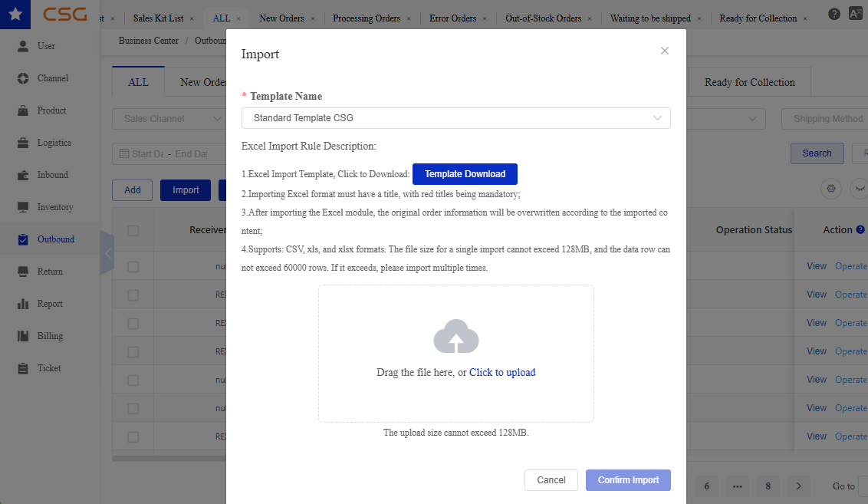Click the Import button in the toolbar
The height and width of the screenshot is (504, 868).
point(186,190)
